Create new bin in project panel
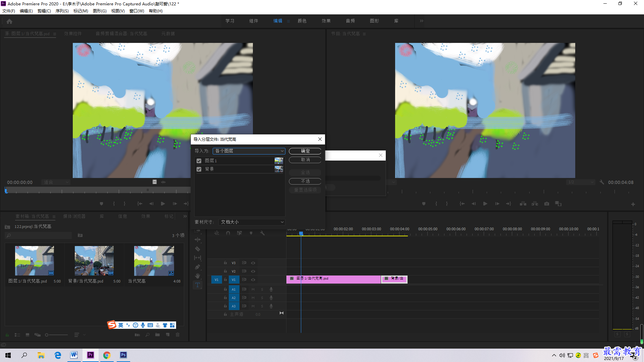This screenshot has width=644, height=362. 157,335
